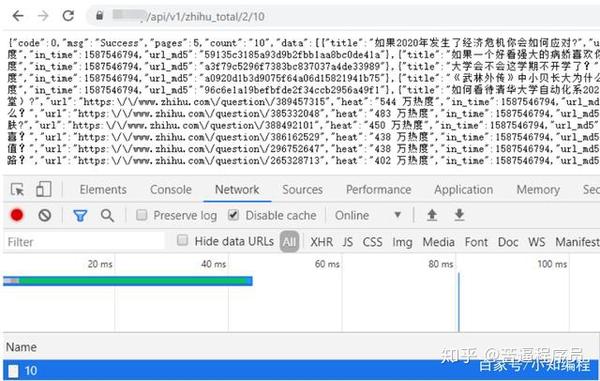Go back to the previous page

[18, 16]
